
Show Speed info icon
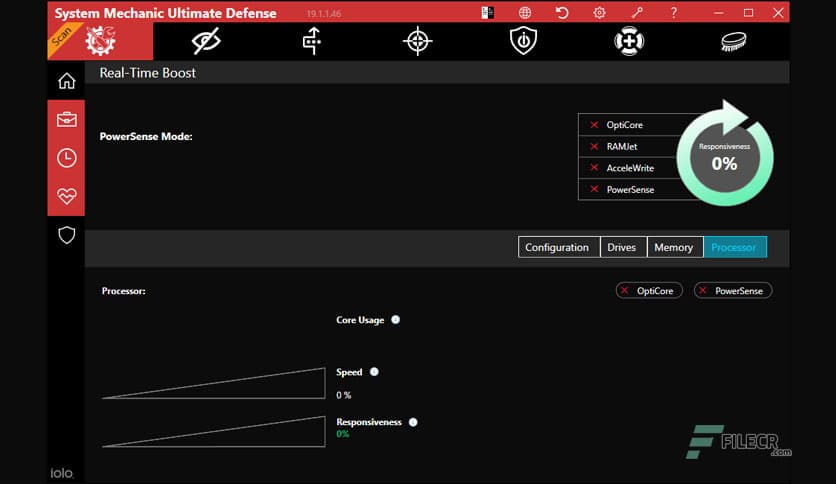point(374,372)
